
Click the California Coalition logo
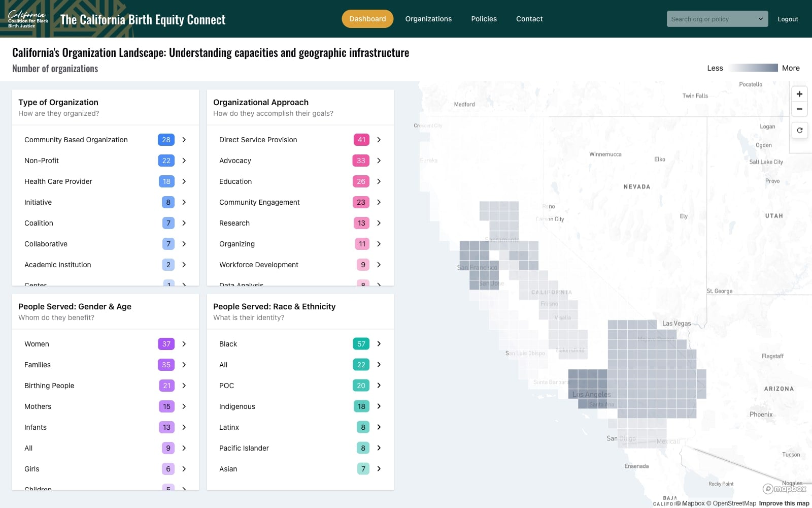(28, 19)
